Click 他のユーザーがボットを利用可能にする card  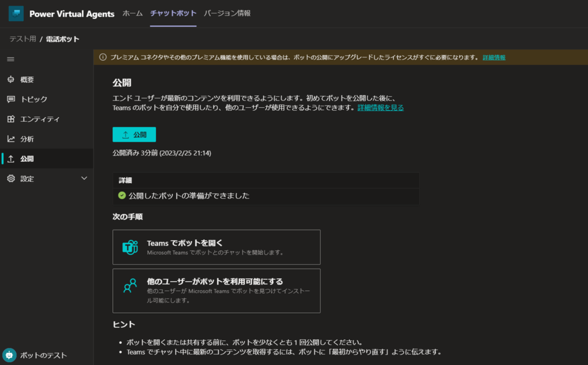(x=216, y=291)
